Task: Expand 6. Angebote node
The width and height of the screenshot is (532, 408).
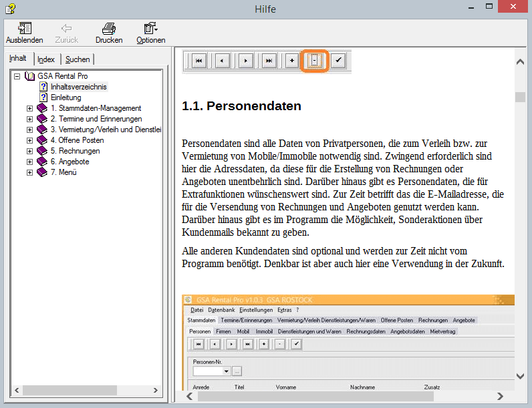Action: coord(29,162)
